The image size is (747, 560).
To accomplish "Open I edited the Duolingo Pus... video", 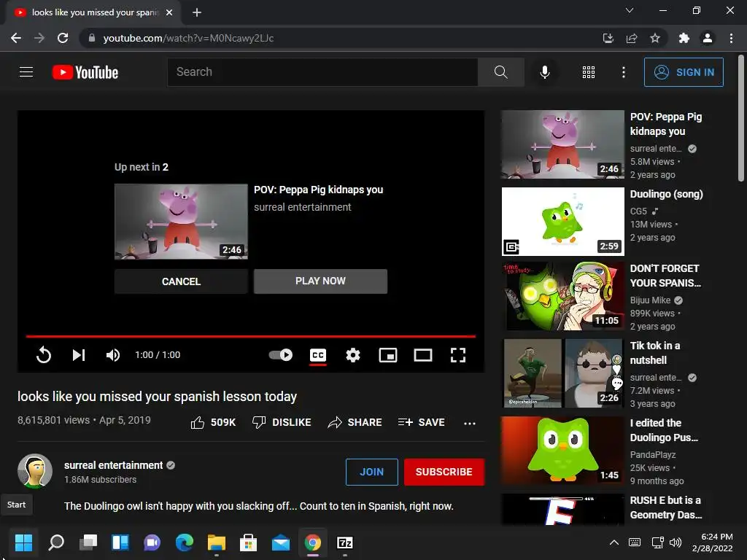I will [x=562, y=451].
